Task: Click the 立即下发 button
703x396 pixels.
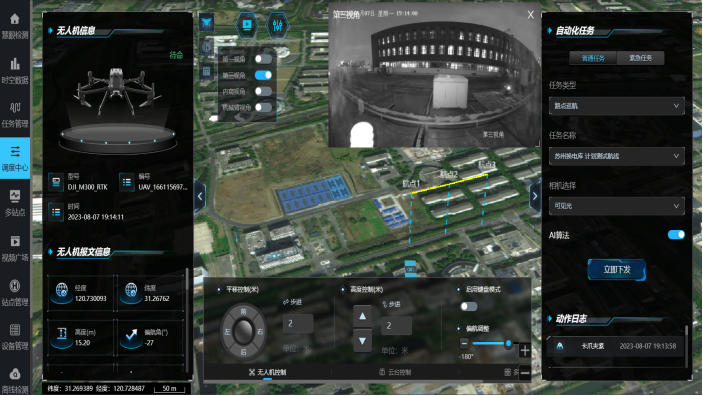Action: click(x=617, y=270)
